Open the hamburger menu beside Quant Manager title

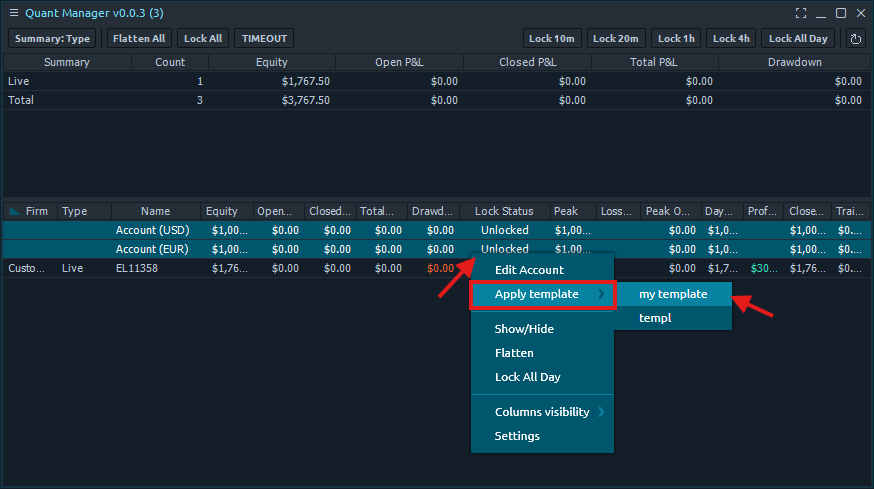point(13,13)
